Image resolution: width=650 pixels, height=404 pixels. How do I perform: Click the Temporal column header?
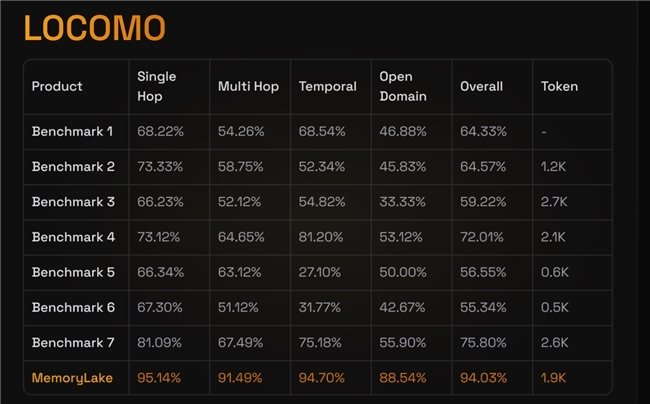[327, 86]
